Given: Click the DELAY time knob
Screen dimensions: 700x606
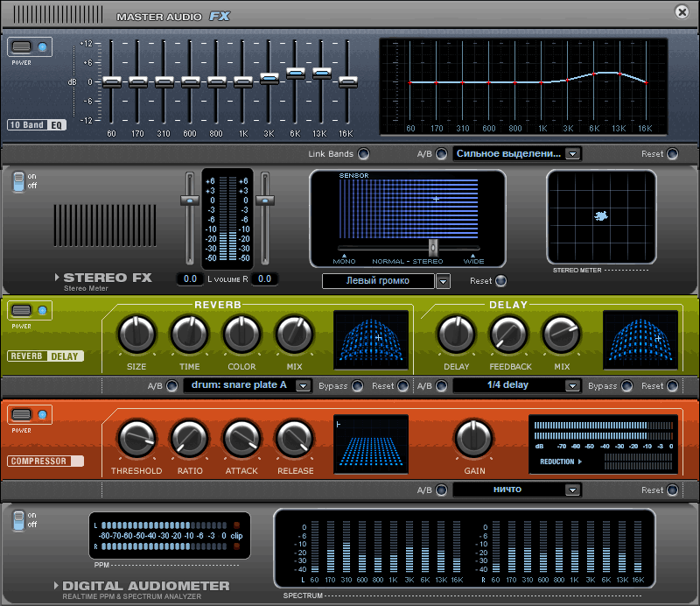Looking at the screenshot, I should (x=456, y=335).
